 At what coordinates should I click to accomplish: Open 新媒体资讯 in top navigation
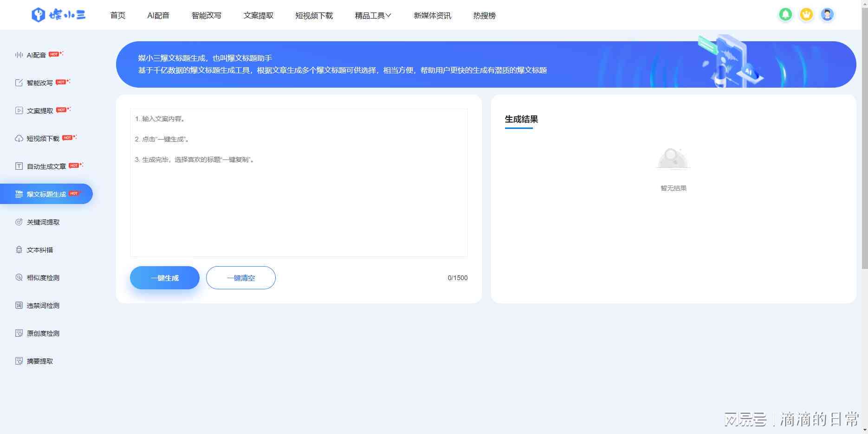pyautogui.click(x=433, y=15)
